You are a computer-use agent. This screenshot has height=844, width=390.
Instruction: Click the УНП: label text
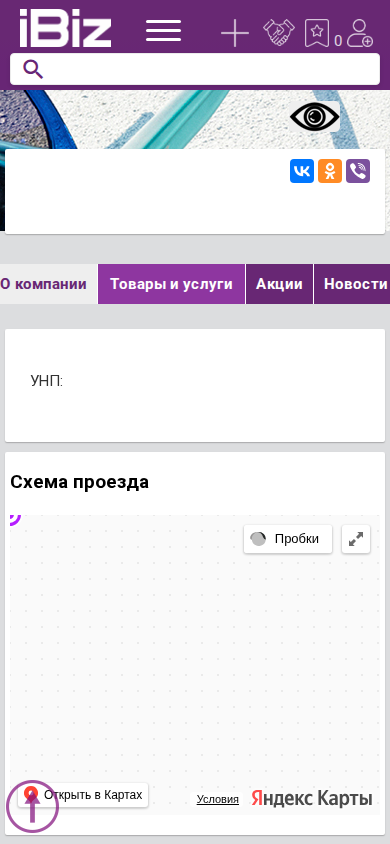click(x=47, y=382)
